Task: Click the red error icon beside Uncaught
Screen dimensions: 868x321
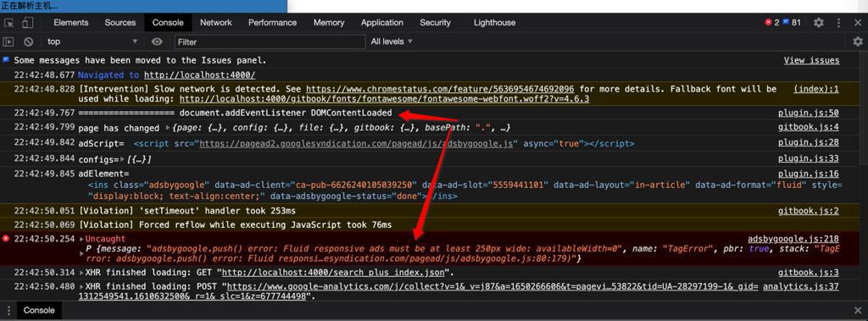Action: (6, 239)
